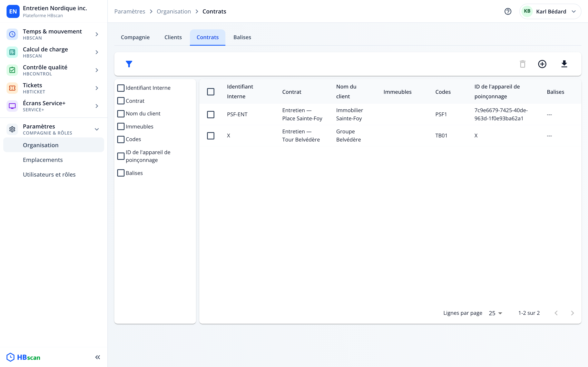588x367 pixels.
Task: Open the filter funnel icon
Action: pyautogui.click(x=129, y=64)
